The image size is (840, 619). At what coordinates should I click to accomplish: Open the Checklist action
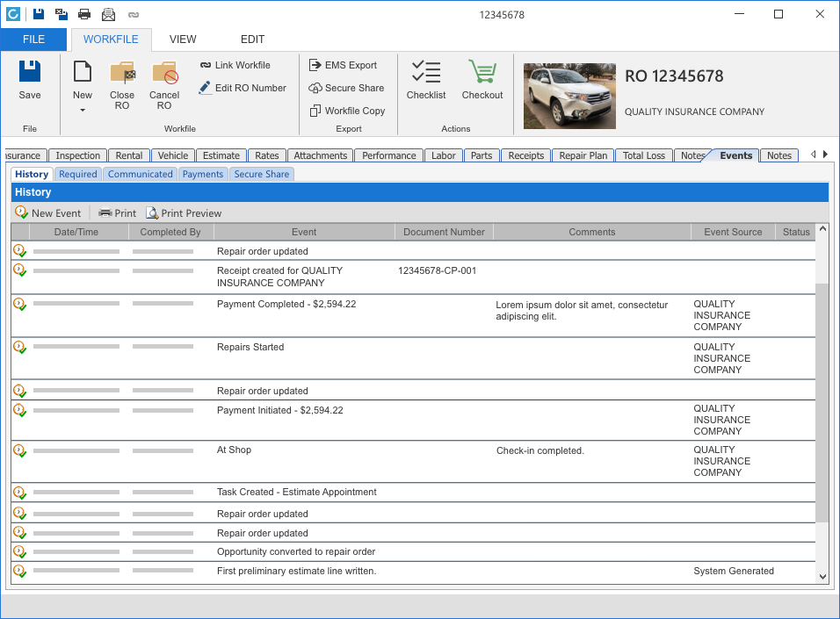426,73
